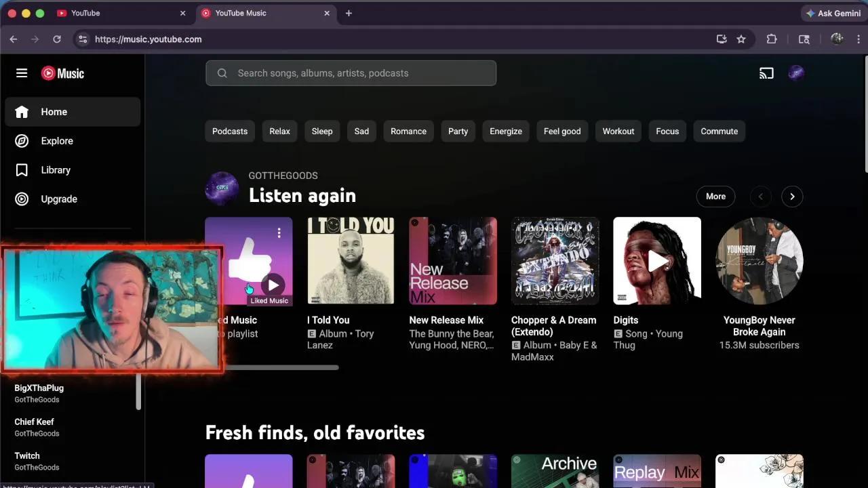Select the Commute mood chip
This screenshot has height=488, width=868.
[x=719, y=131]
